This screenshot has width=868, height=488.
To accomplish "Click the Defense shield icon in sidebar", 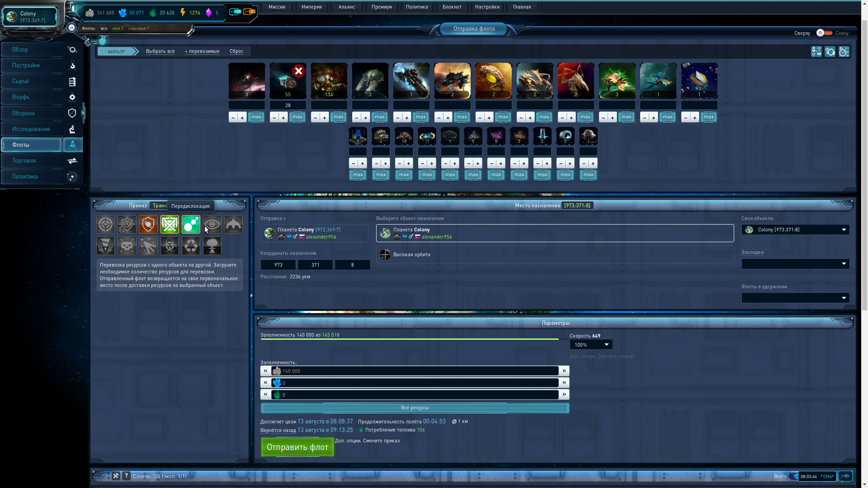I will [72, 113].
